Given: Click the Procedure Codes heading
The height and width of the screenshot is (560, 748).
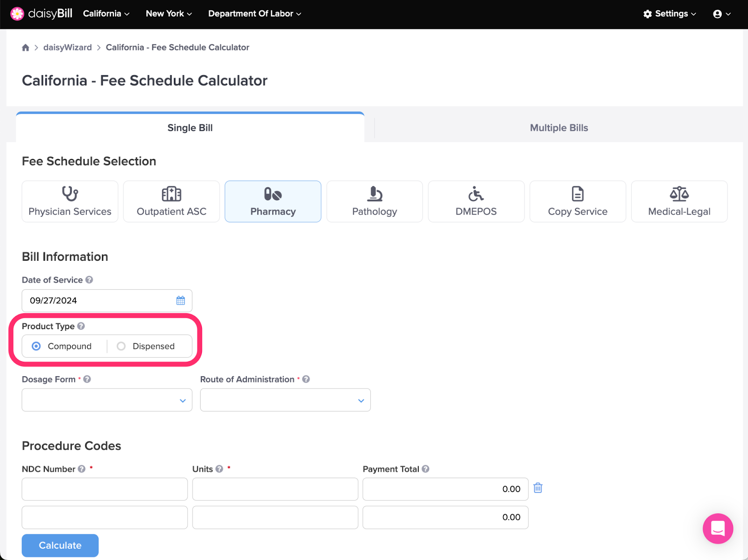Looking at the screenshot, I should [x=72, y=446].
